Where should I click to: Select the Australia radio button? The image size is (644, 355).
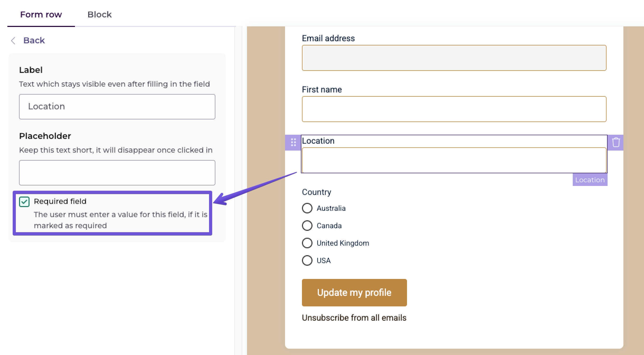tap(307, 208)
